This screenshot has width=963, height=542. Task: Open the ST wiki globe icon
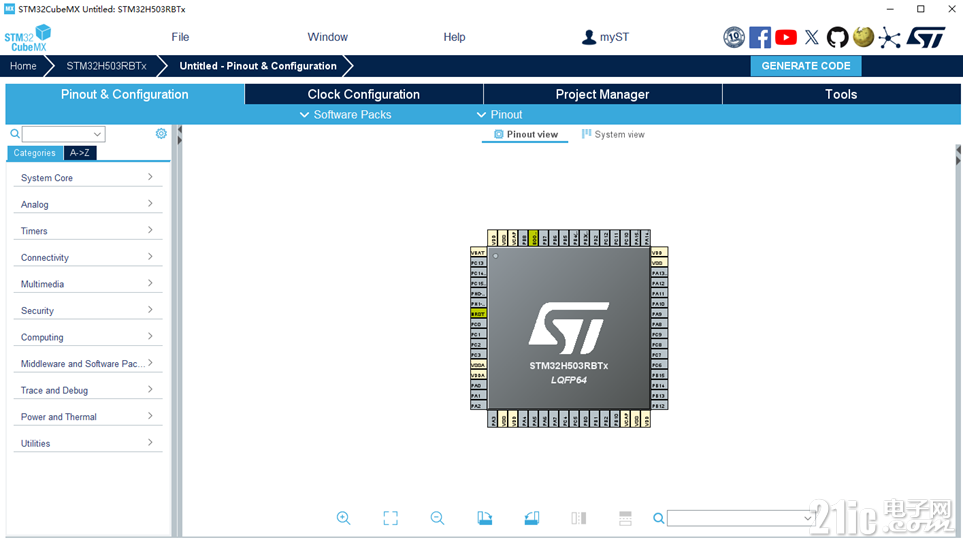pos(863,37)
